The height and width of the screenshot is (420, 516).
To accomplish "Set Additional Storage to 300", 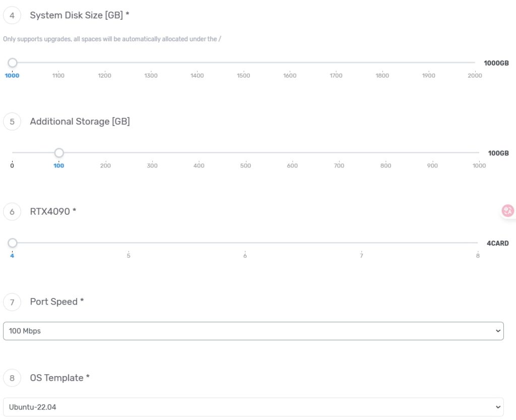I will click(x=152, y=153).
